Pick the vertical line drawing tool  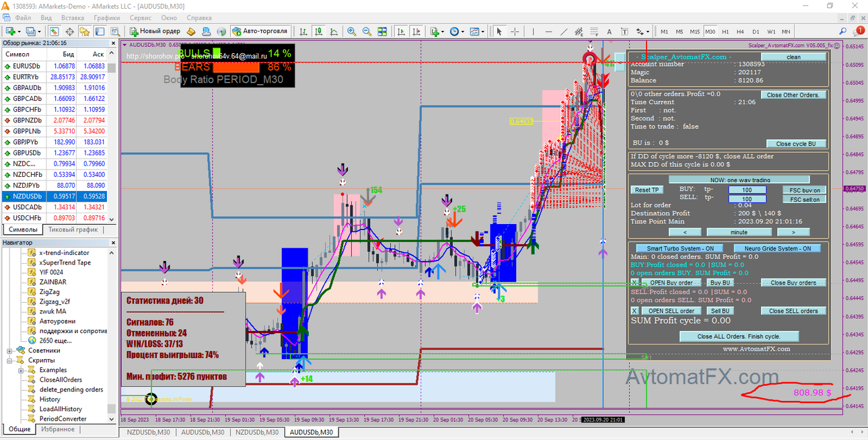(x=533, y=31)
